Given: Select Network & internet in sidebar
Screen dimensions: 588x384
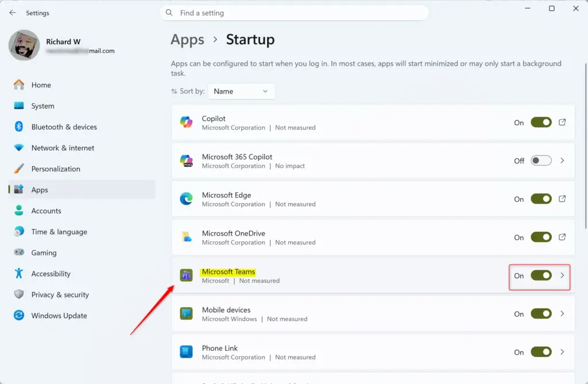Looking at the screenshot, I should point(82,148).
